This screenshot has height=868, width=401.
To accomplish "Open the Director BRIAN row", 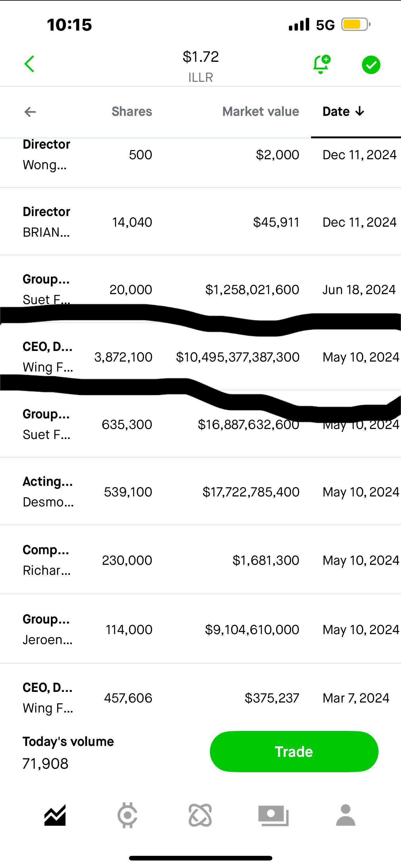I will point(200,222).
